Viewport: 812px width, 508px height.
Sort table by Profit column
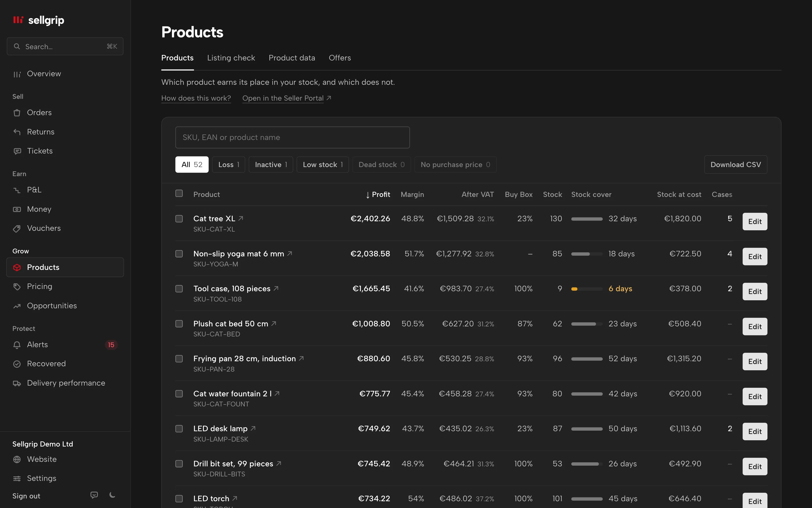(378, 194)
